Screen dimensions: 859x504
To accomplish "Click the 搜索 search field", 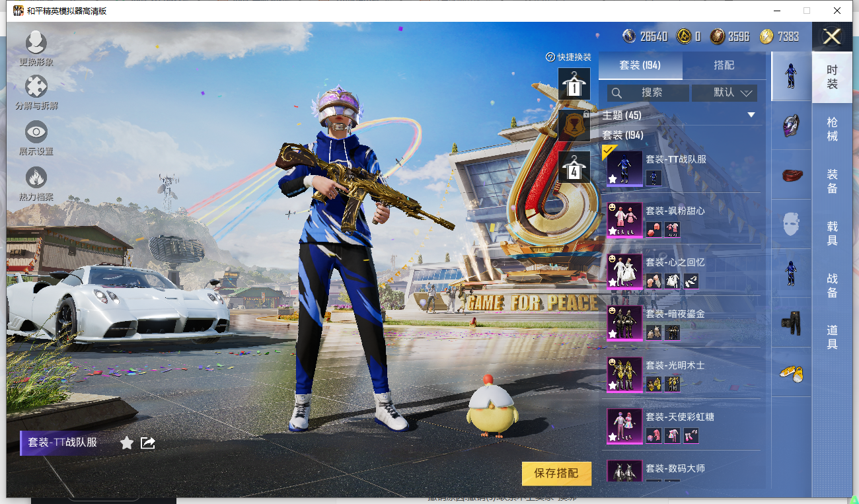I will click(x=648, y=92).
